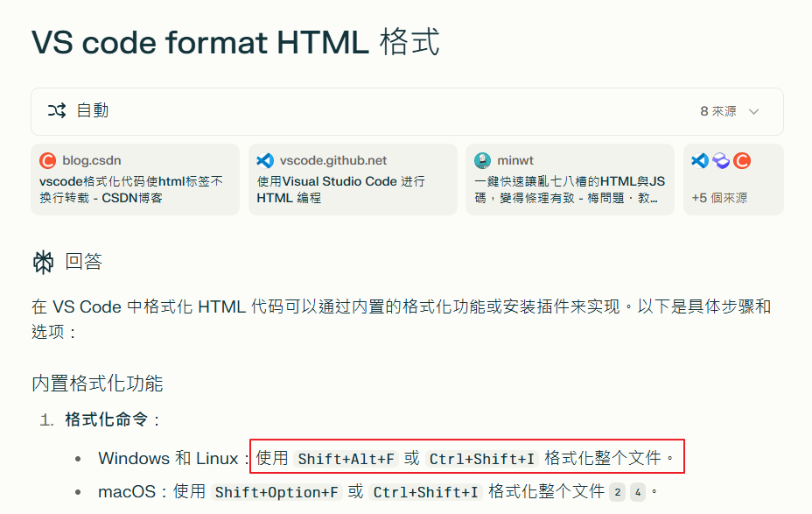Open the vscode.github.net source card
This screenshot has height=514, width=812.
(353, 180)
